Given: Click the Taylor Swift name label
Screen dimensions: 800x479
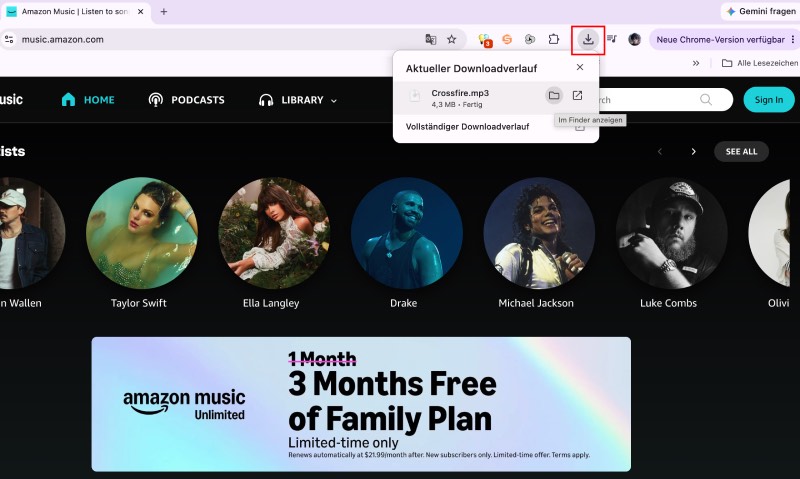Looking at the screenshot, I should 139,303.
